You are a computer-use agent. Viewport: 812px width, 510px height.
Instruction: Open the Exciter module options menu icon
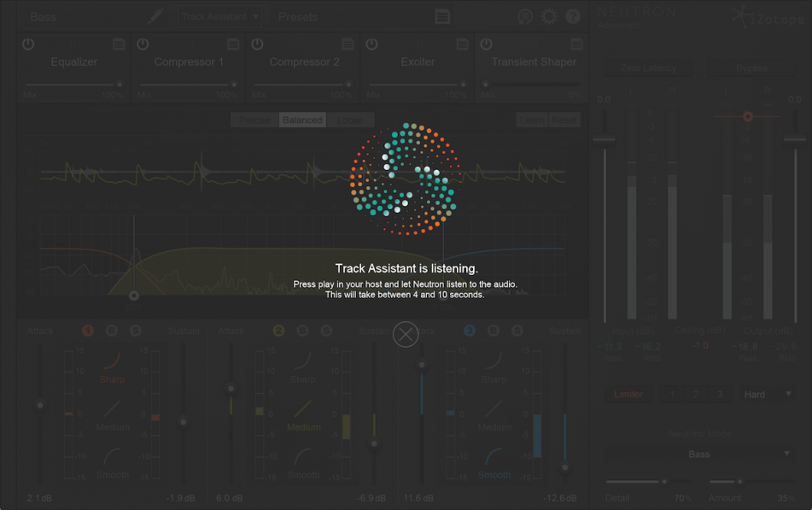[462, 44]
